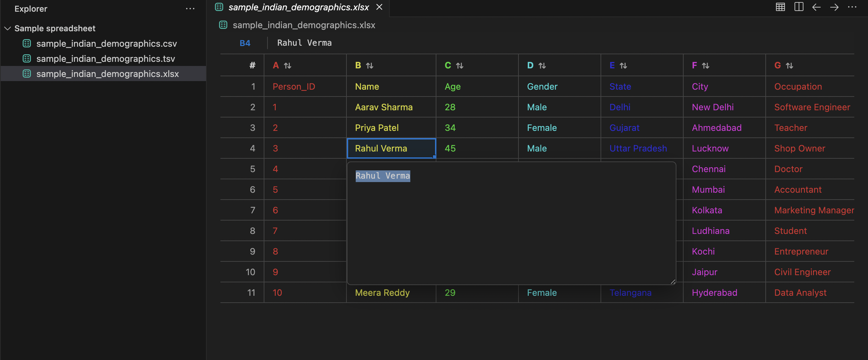Collapse the Sample spreadsheet folder
This screenshot has height=360, width=868.
tap(8, 28)
